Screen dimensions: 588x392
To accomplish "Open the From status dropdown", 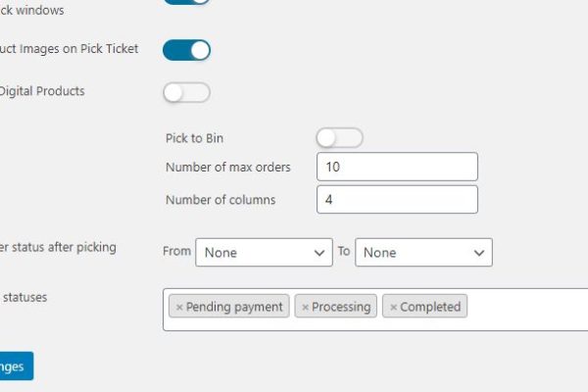I will 264,252.
